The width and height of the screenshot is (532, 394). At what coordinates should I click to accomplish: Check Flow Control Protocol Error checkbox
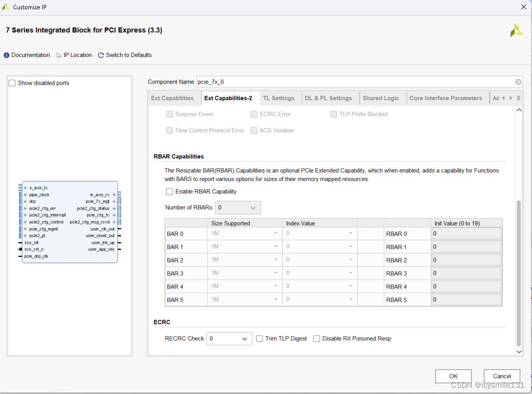coord(169,130)
